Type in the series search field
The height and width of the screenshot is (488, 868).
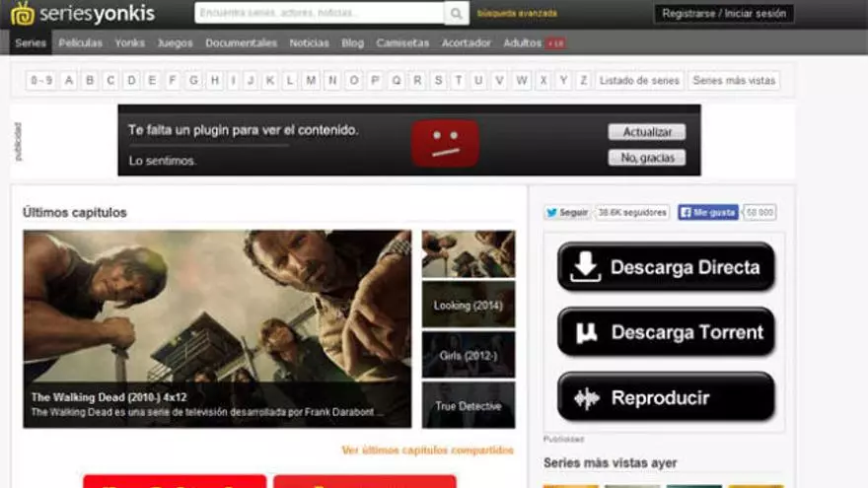(319, 13)
